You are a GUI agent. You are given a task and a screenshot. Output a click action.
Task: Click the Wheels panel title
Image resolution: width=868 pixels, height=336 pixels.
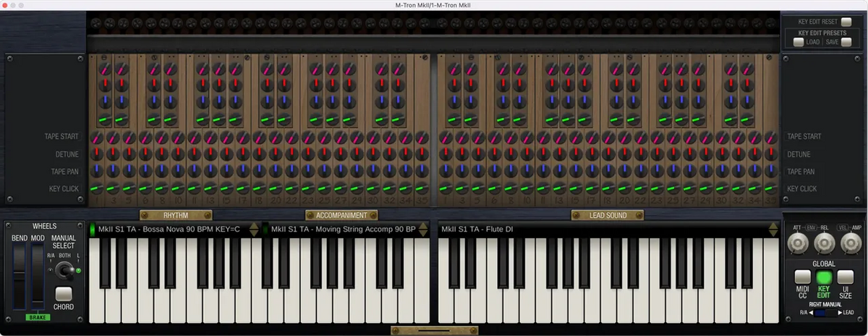(44, 227)
